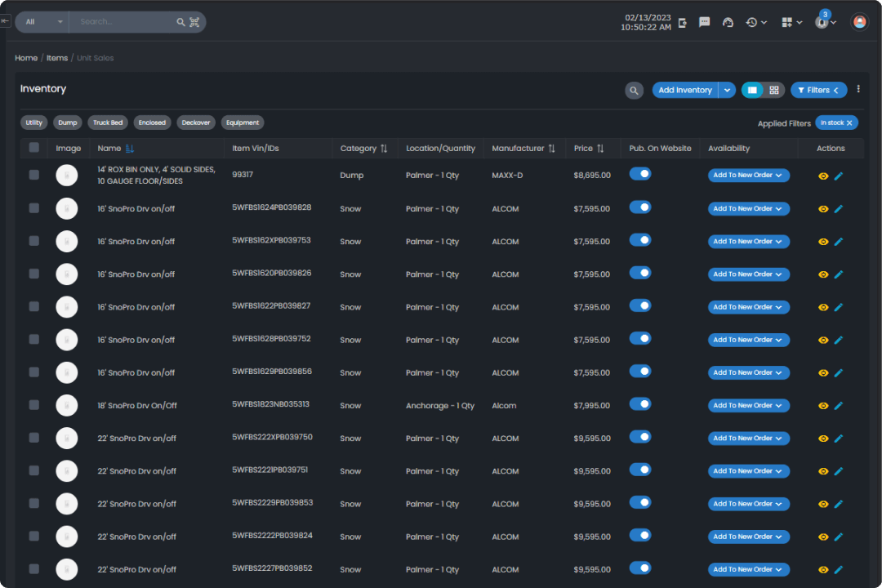The image size is (882, 588).
Task: Click the clock-out icon beside the time
Action: 682,23
